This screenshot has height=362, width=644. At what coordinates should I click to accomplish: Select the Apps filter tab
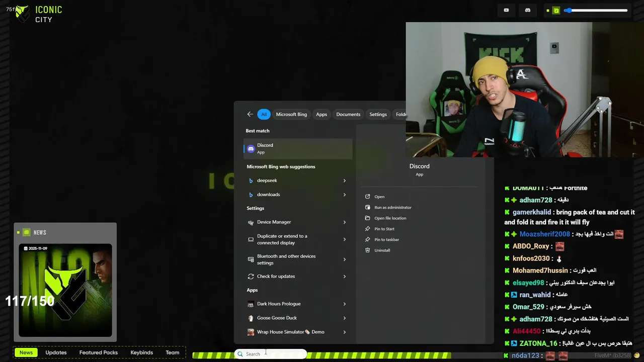321,114
